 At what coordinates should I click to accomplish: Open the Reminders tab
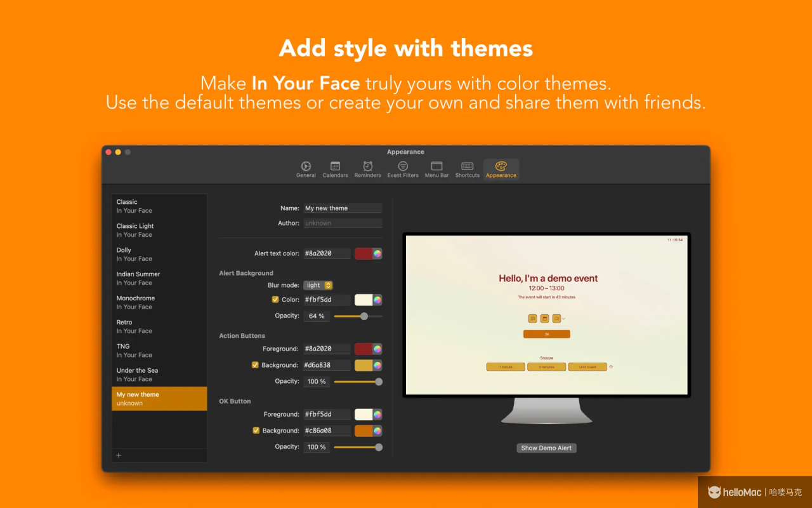pyautogui.click(x=367, y=170)
